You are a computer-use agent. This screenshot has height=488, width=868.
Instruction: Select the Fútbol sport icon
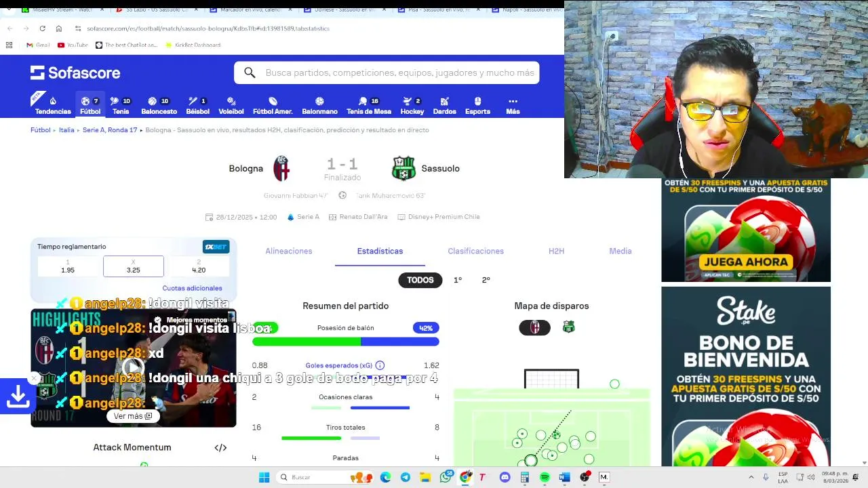[90, 105]
